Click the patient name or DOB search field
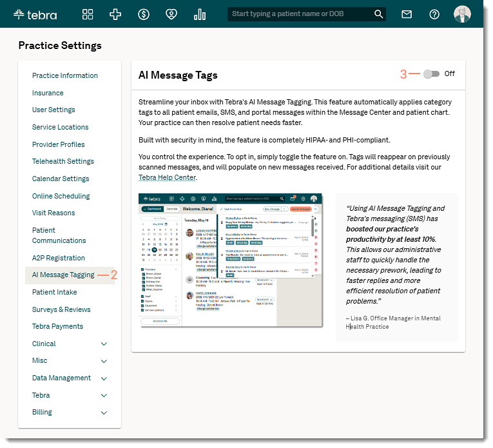 pyautogui.click(x=307, y=14)
